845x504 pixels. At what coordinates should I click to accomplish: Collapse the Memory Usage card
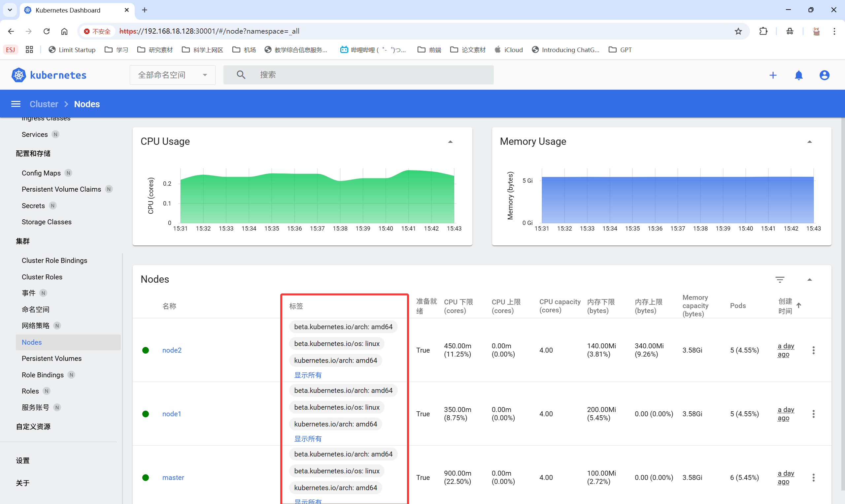click(809, 142)
